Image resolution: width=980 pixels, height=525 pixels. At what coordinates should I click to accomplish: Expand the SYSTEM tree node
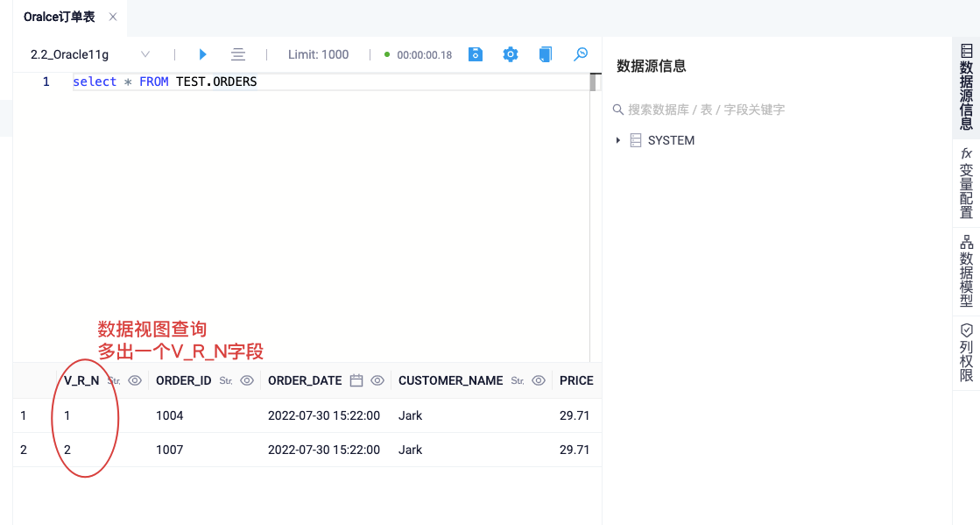point(618,140)
